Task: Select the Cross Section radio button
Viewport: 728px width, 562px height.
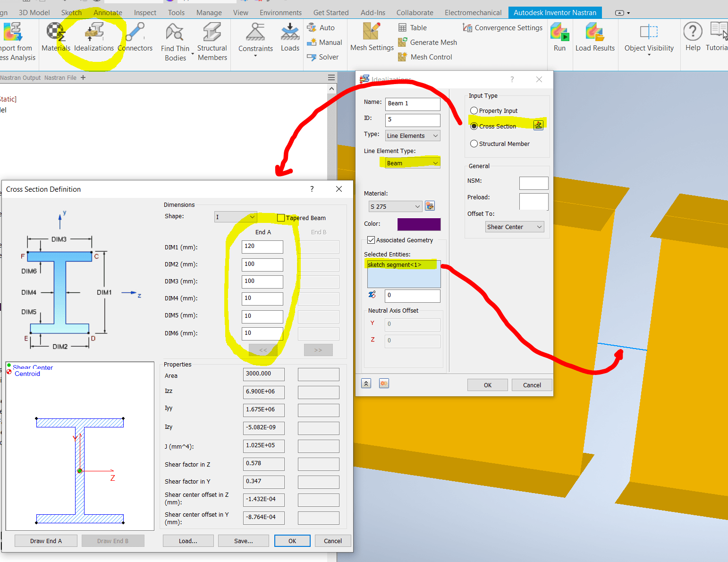Action: (474, 126)
